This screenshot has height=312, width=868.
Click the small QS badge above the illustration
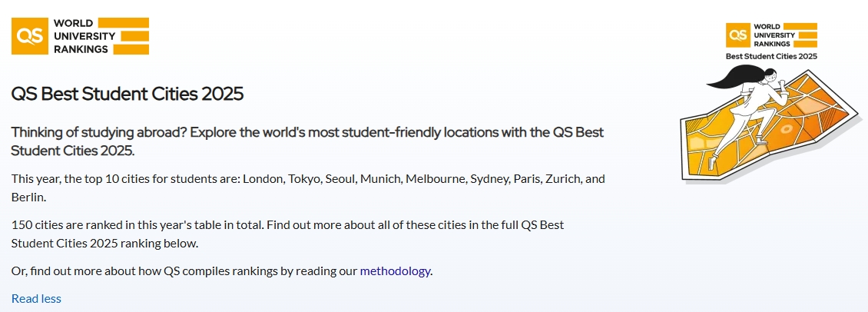[x=771, y=36]
